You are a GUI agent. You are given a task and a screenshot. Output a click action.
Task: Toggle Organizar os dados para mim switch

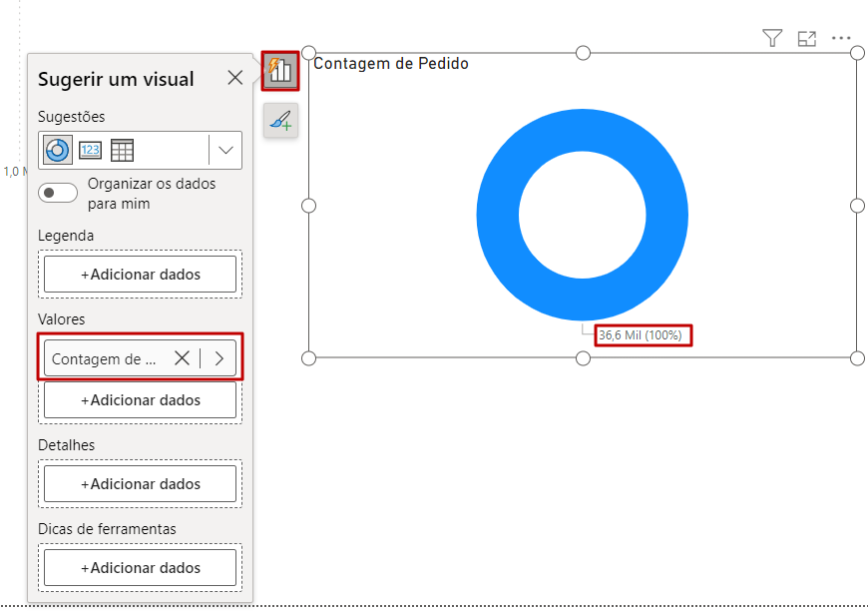[x=57, y=193]
